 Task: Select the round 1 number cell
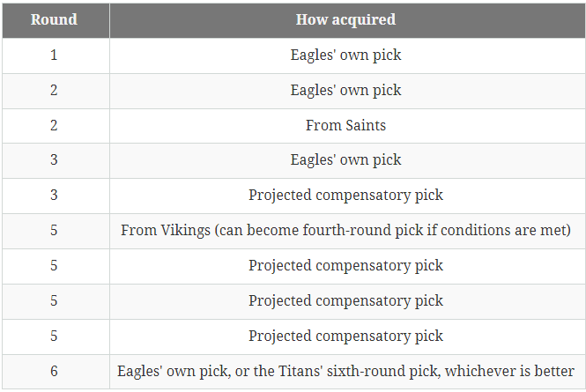coord(54,55)
